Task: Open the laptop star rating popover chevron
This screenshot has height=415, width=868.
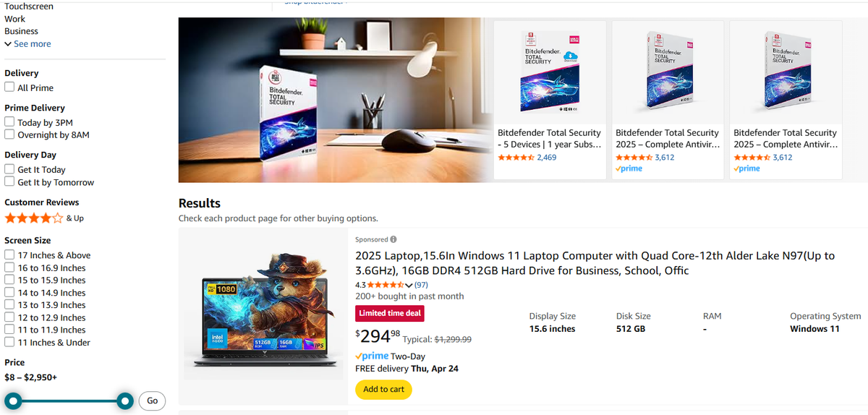Action: [409, 285]
